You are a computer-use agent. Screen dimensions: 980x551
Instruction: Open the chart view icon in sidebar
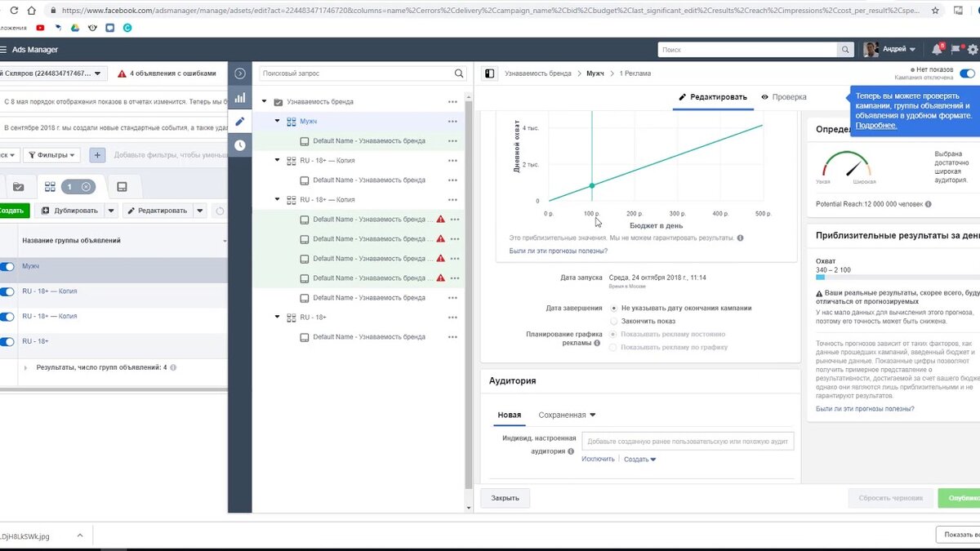click(x=240, y=97)
